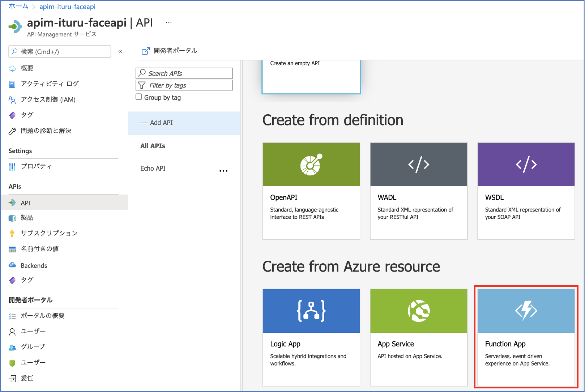Click the wrench icon for 問題の診断と解決

[x=12, y=131]
